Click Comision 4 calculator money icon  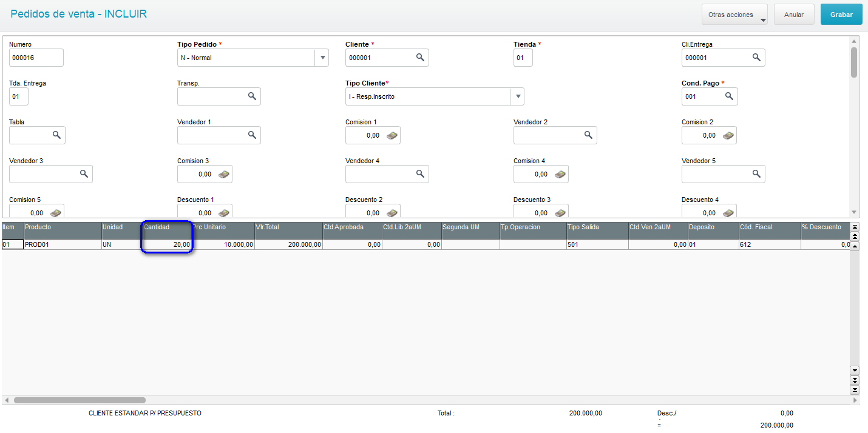(560, 174)
